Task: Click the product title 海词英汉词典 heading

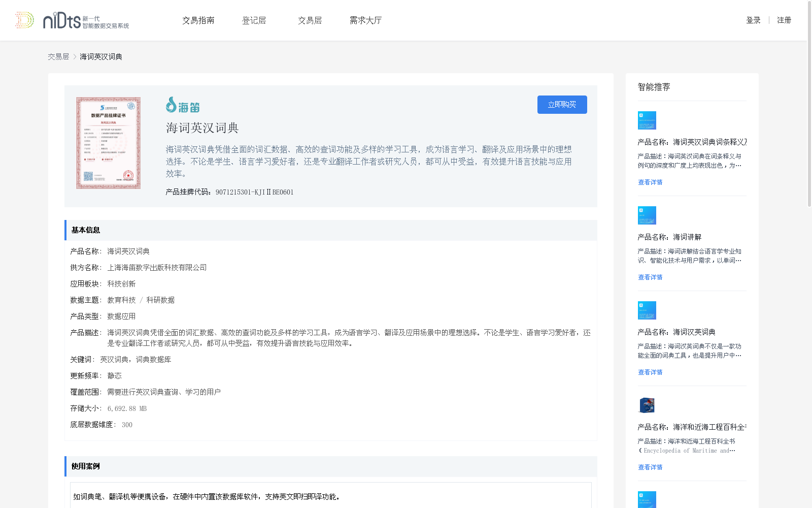Action: (202, 128)
